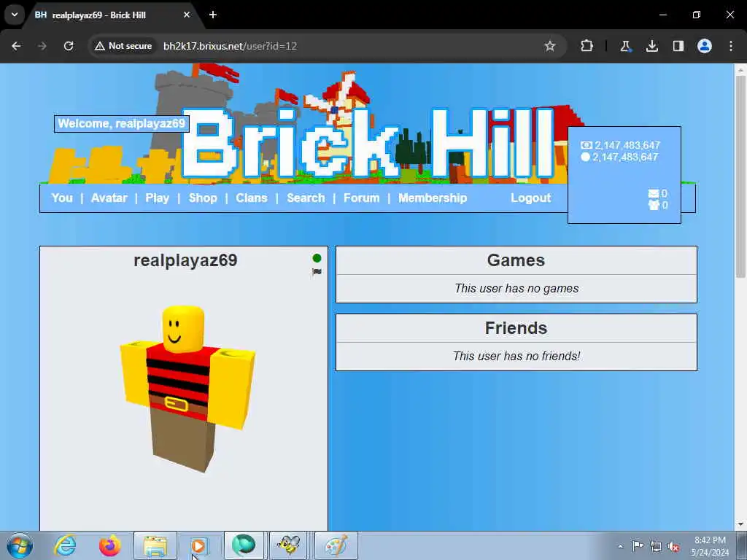Viewport: 747px width, 560px height.
Task: Click the Brick Hill logo banner
Action: pyautogui.click(x=368, y=144)
